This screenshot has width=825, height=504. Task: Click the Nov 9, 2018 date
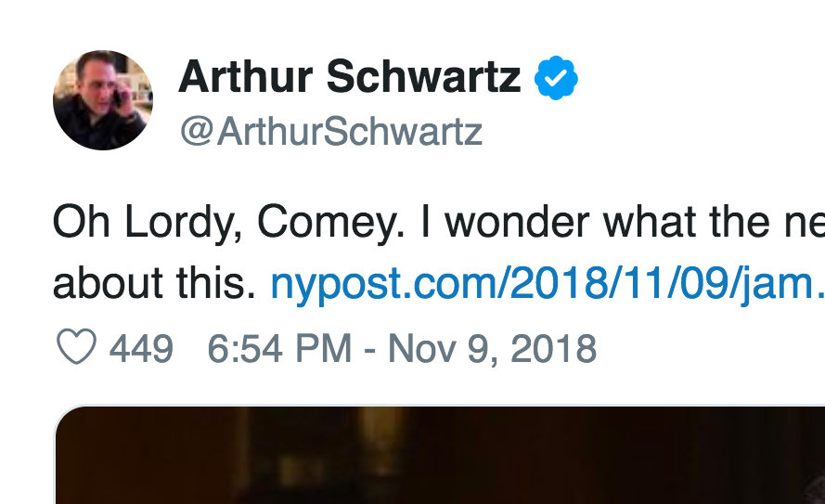click(x=492, y=350)
